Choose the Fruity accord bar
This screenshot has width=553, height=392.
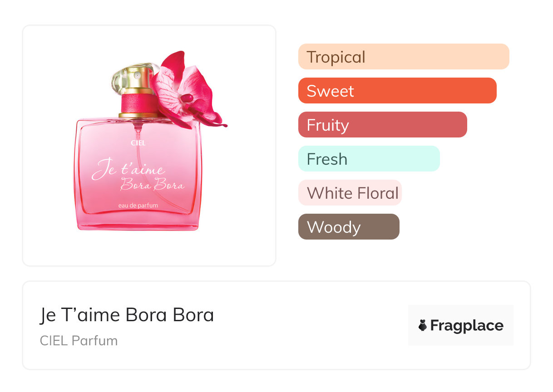pos(382,125)
